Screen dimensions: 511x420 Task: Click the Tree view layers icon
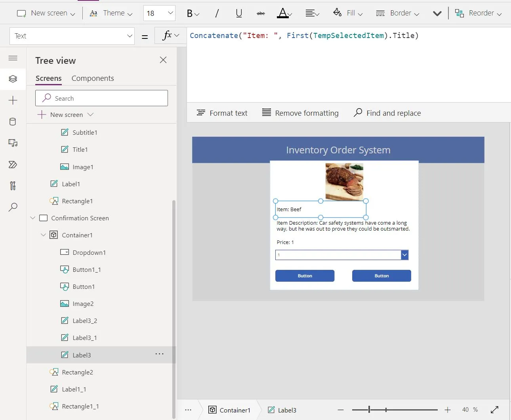point(13,79)
